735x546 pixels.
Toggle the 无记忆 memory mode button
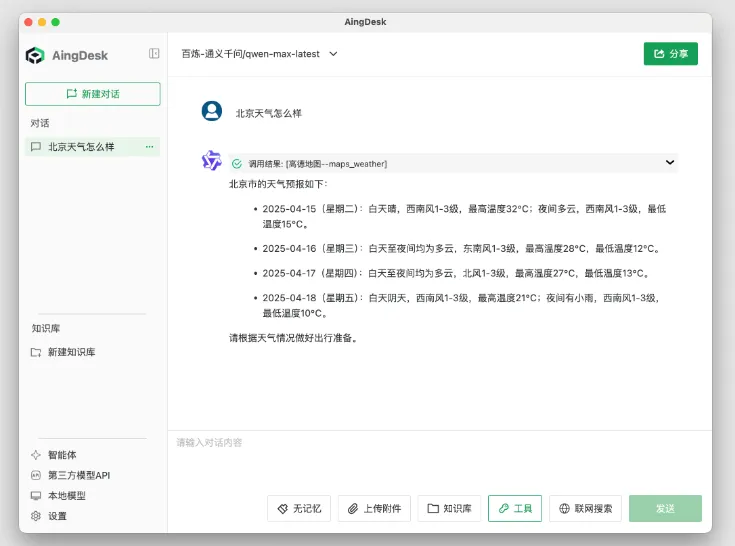pos(299,509)
